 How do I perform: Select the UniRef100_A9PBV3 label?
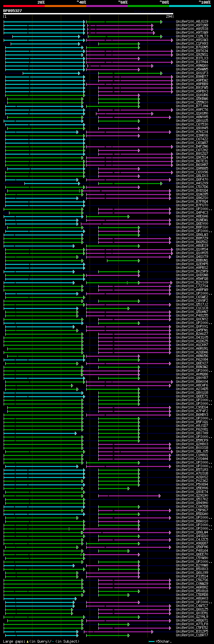tap(192, 92)
